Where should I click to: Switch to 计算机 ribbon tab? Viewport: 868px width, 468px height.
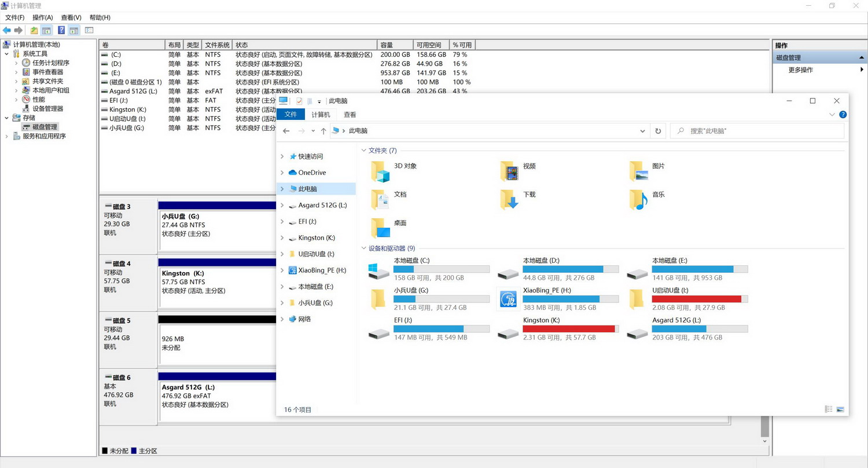pos(321,115)
